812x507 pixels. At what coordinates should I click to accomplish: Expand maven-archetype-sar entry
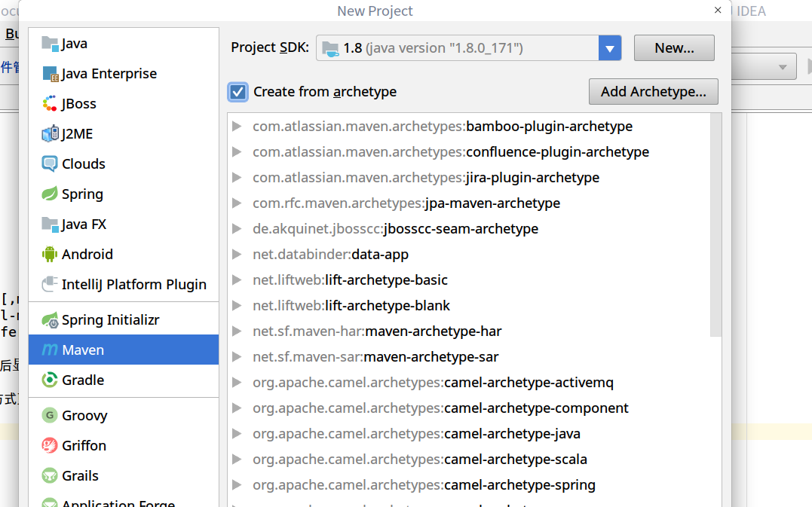click(x=237, y=357)
